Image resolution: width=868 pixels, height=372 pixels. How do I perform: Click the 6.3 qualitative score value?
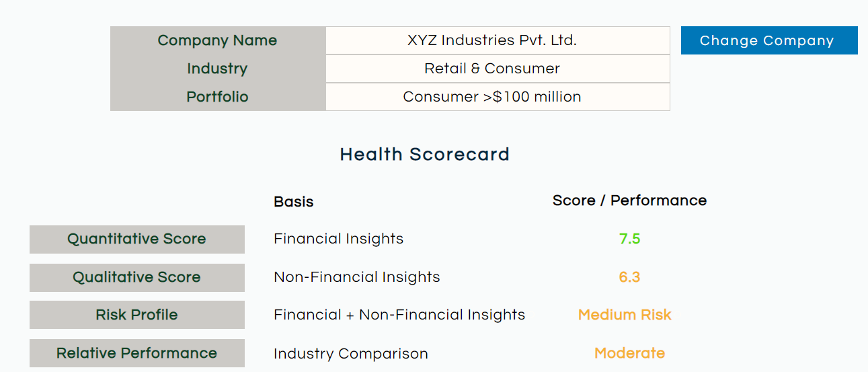click(x=629, y=277)
